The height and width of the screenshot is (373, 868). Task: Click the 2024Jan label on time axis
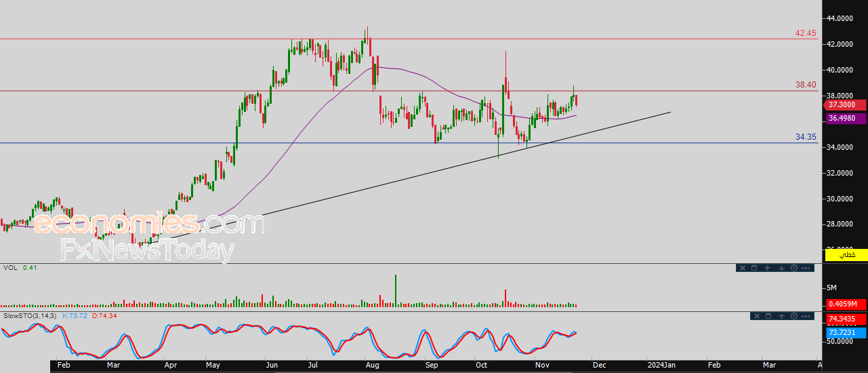[x=660, y=365]
